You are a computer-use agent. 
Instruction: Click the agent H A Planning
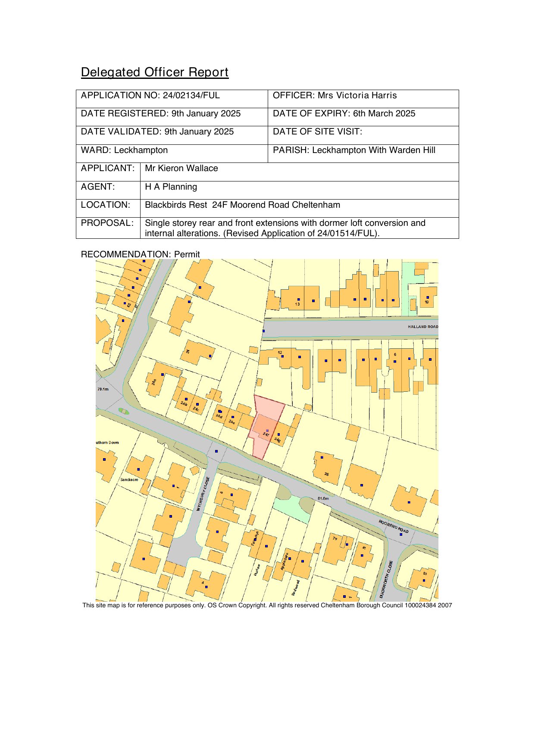[x=171, y=187]
